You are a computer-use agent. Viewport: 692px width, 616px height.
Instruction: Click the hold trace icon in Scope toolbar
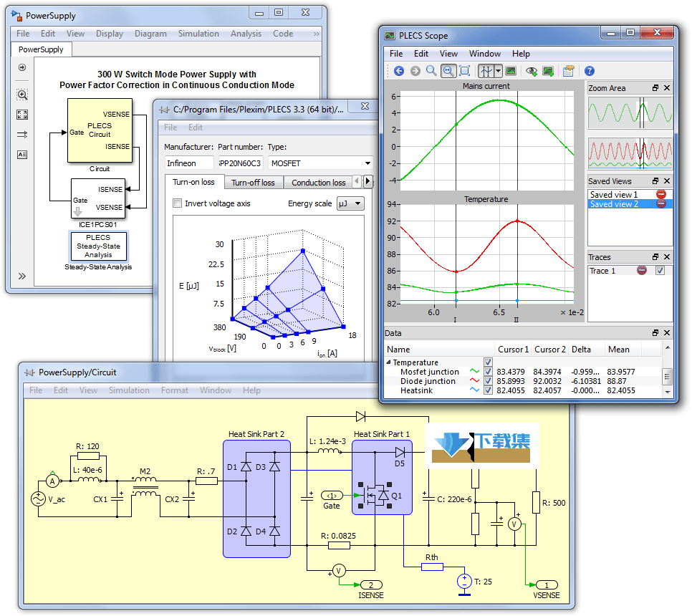coord(548,71)
